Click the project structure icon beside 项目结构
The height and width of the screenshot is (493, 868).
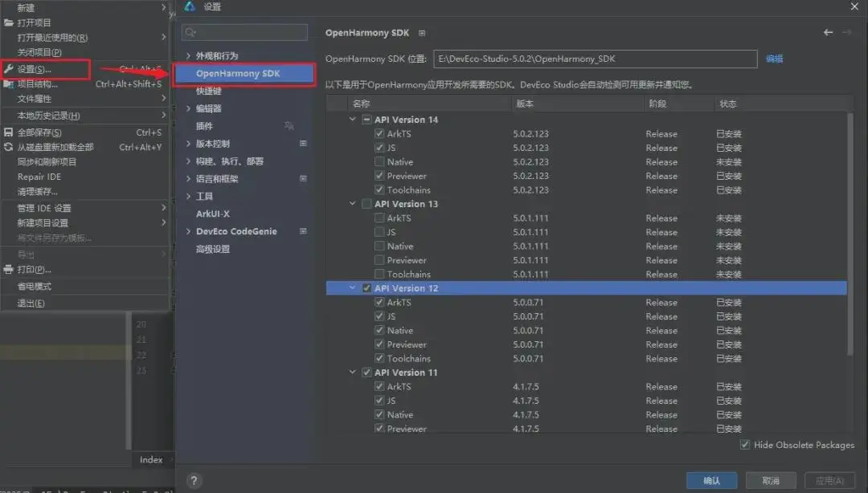[x=8, y=84]
